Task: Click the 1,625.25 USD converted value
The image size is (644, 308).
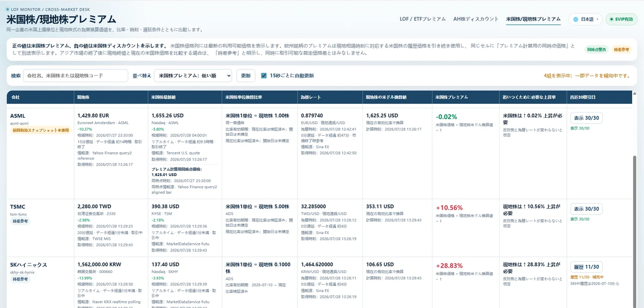Action: click(x=382, y=116)
